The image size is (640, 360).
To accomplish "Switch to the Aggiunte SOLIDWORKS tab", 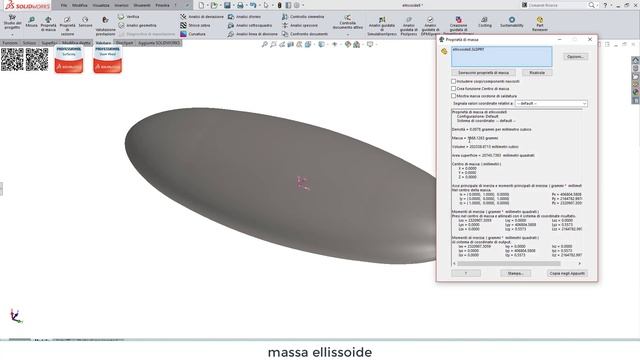I will pyautogui.click(x=159, y=43).
